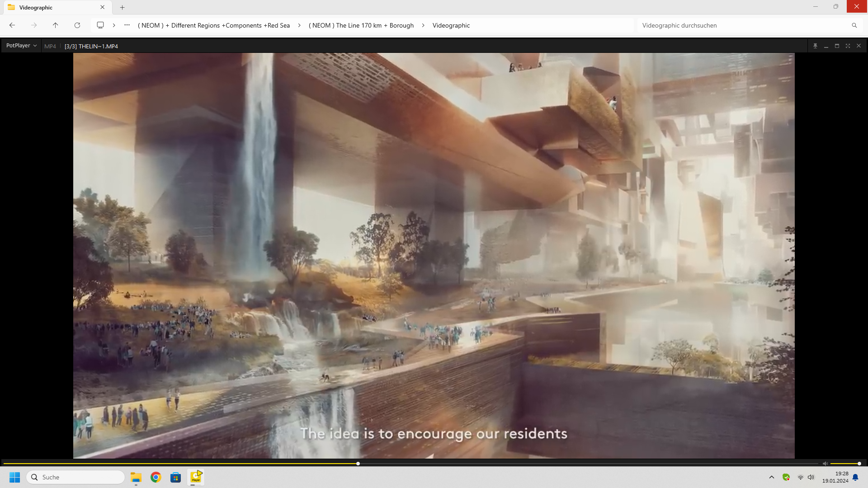Select the Videographic breadcrumb
Screen dimensions: 868x488
click(451, 25)
